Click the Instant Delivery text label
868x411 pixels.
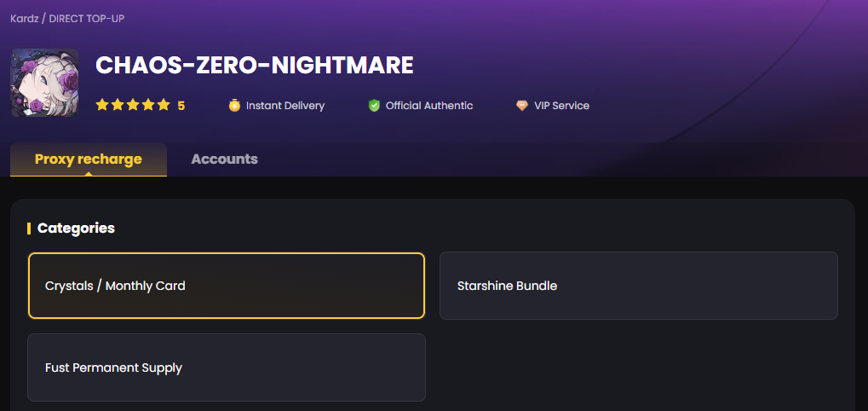click(x=285, y=106)
